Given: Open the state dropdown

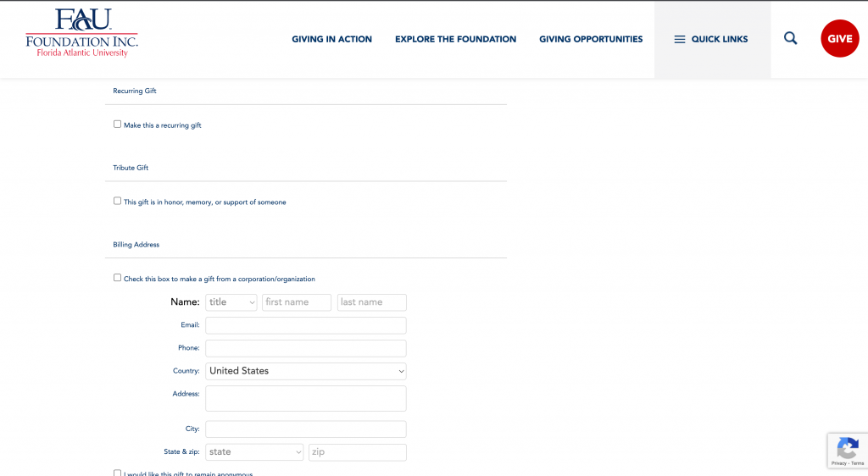Looking at the screenshot, I should [x=254, y=452].
